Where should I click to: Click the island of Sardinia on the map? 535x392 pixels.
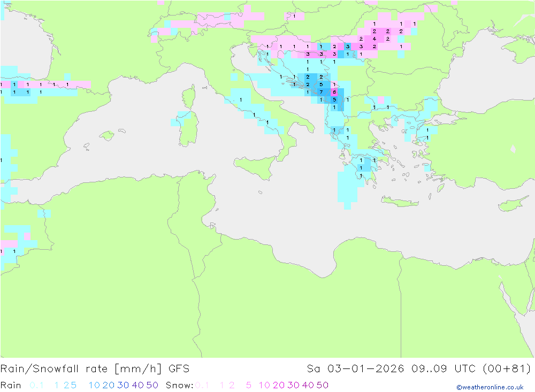[x=189, y=129]
